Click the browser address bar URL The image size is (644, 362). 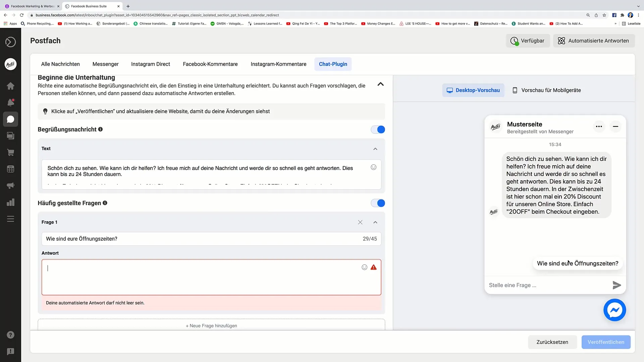157,15
